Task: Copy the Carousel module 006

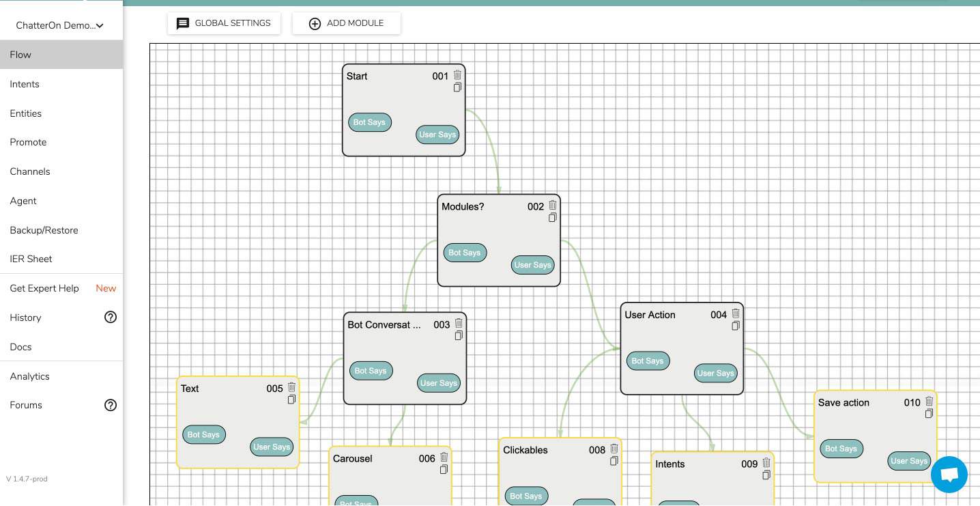Action: (444, 470)
